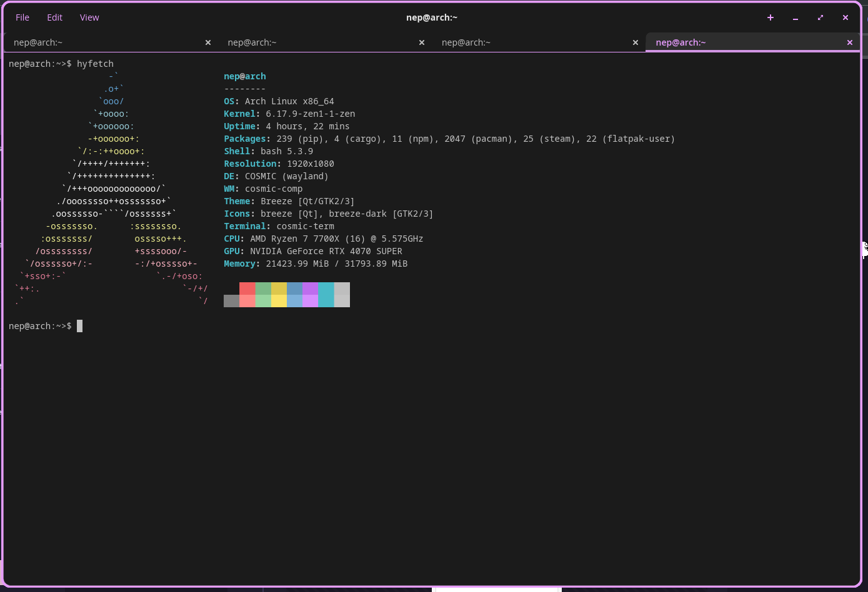The width and height of the screenshot is (868, 592).
Task: Open the View menu
Action: click(x=89, y=17)
